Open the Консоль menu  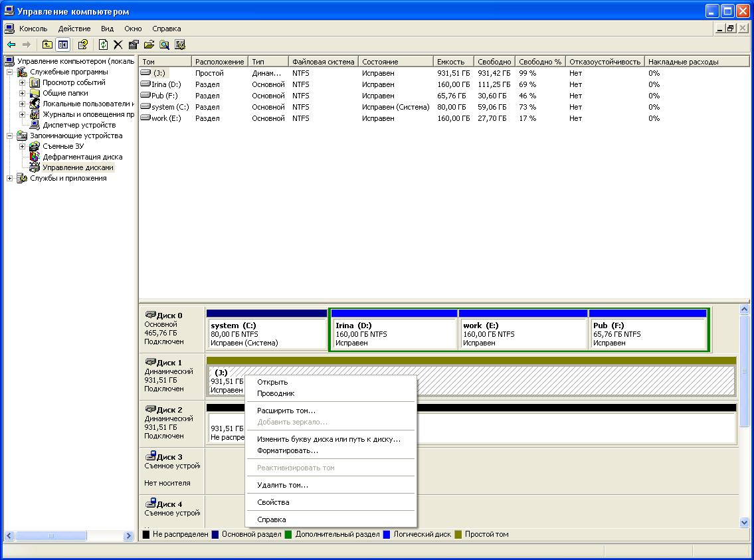click(x=33, y=29)
